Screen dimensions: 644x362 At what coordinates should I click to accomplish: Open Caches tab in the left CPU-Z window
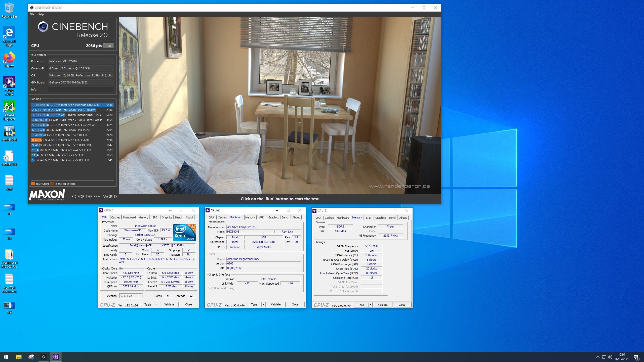115,217
